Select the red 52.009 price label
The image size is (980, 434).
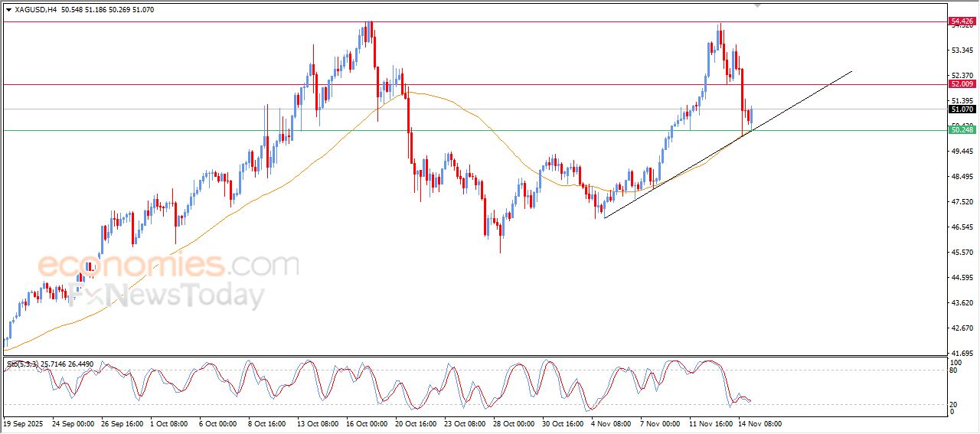961,84
